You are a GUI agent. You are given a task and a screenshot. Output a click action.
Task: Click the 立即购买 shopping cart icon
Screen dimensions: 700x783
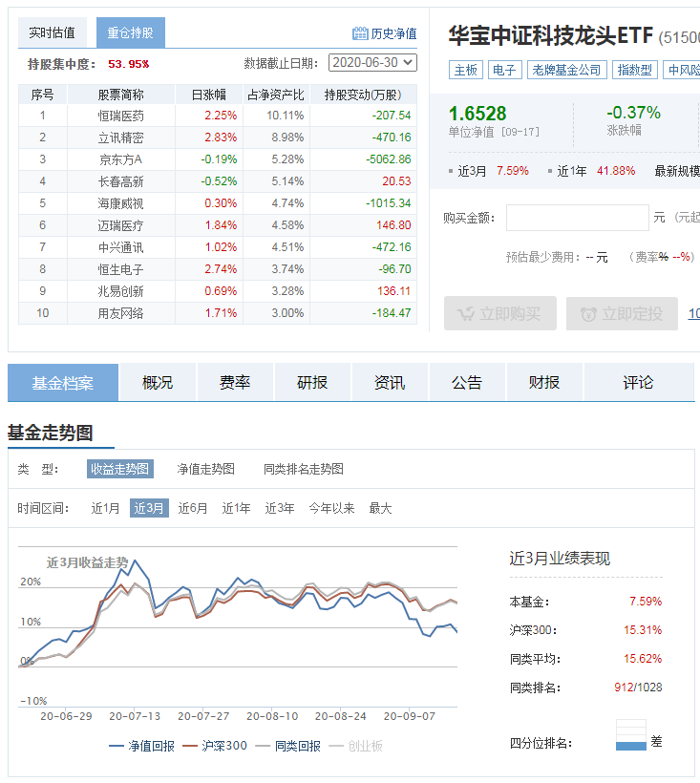click(x=466, y=314)
